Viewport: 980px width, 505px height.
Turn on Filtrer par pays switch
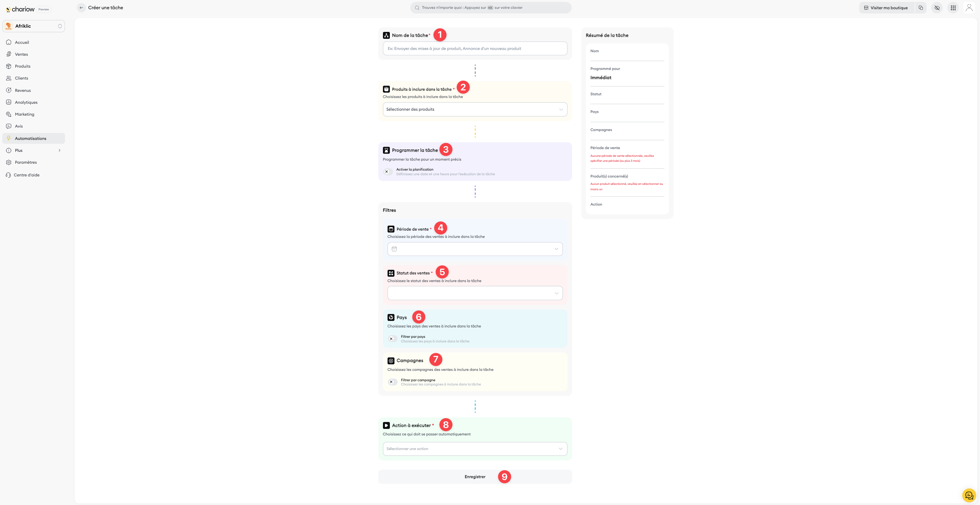[x=393, y=339]
